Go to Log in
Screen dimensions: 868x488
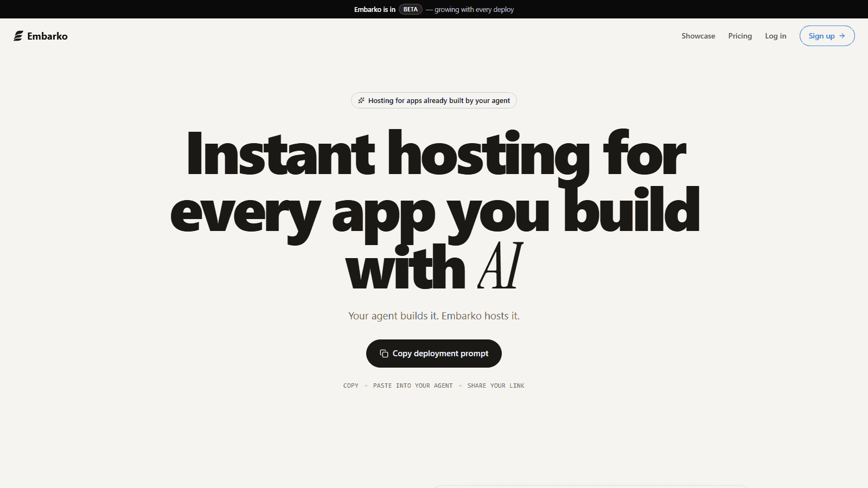point(775,36)
